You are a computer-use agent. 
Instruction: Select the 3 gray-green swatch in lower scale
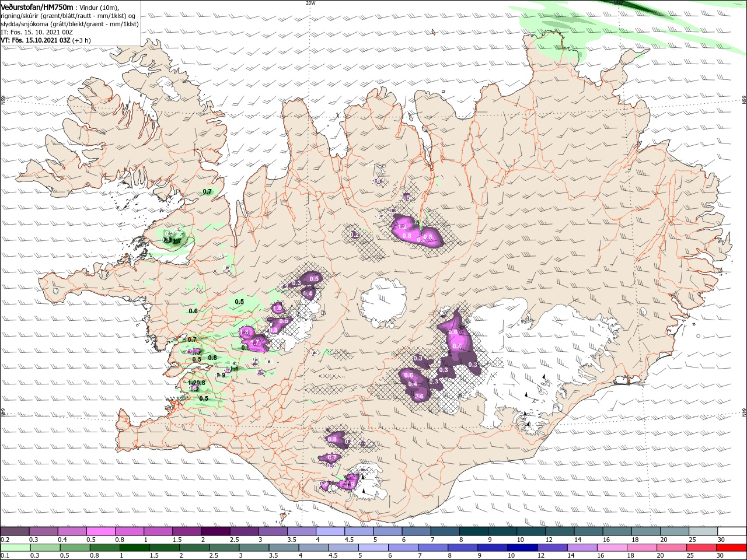click(254, 548)
